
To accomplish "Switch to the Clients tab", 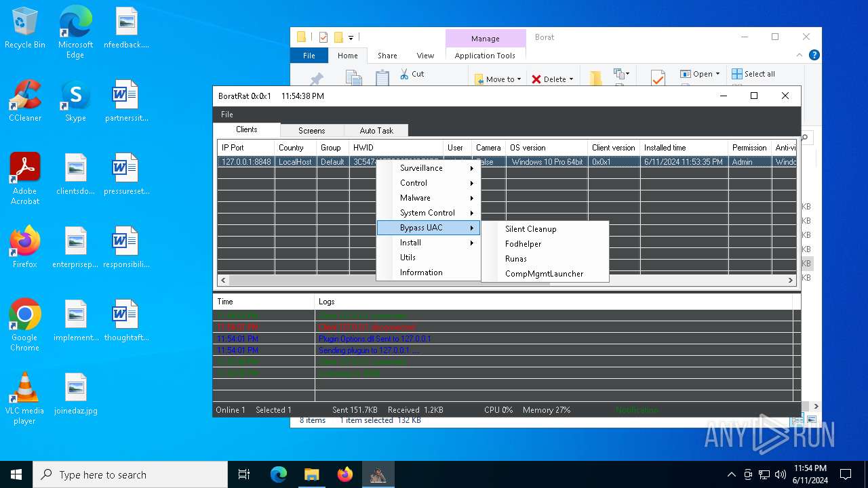I will pos(247,129).
